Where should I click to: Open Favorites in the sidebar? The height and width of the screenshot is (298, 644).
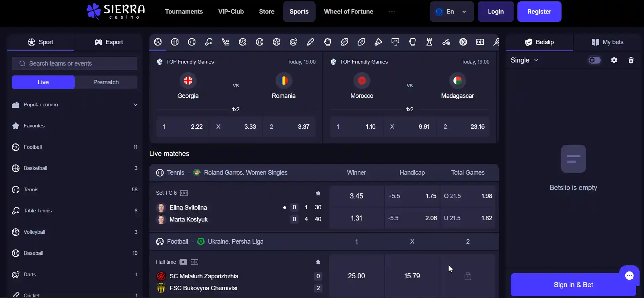point(75,126)
